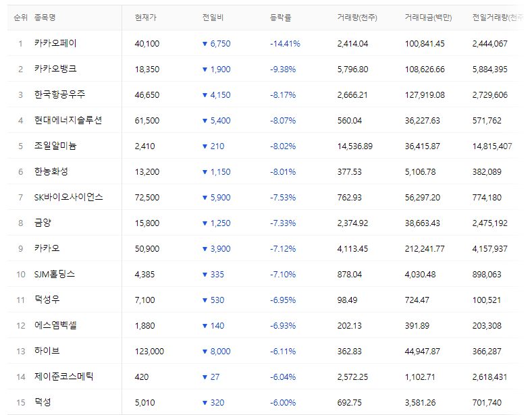
Task: Click the ▼ 6,750 change value
Action: coord(217,44)
